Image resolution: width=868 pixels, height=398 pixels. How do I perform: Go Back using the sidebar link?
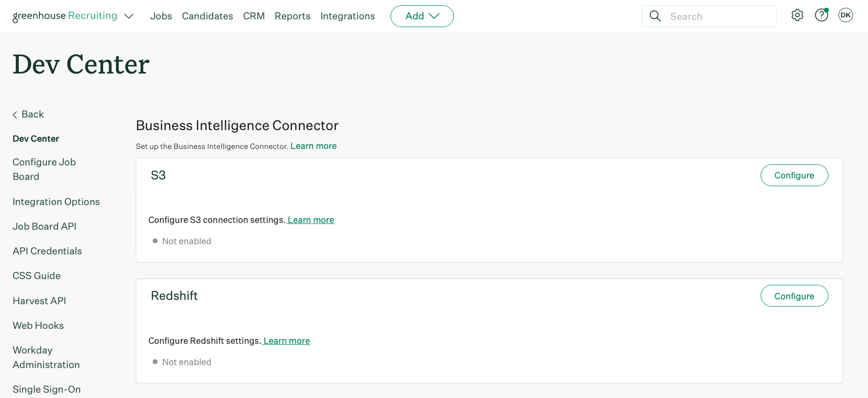click(x=28, y=114)
